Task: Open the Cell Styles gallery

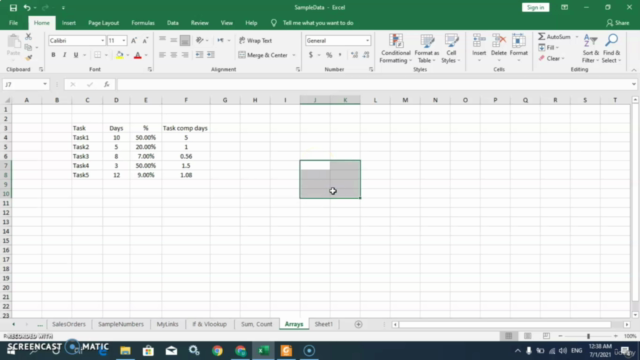Action: [451, 49]
